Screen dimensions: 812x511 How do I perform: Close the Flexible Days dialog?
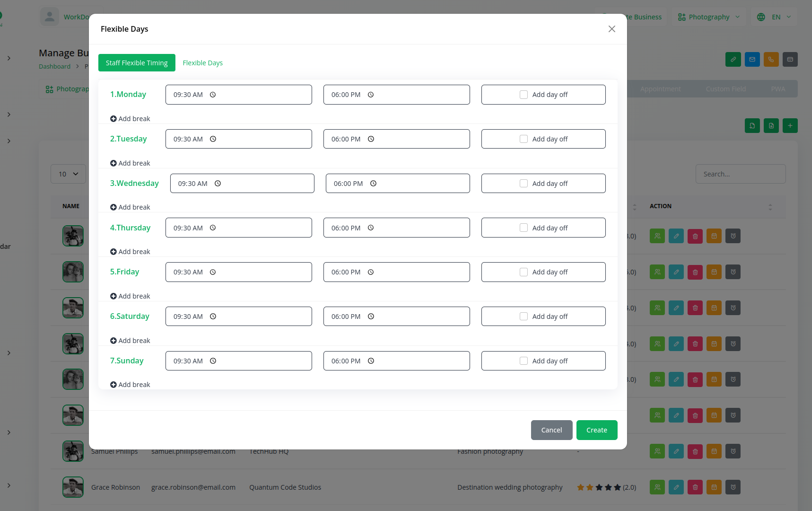point(611,29)
